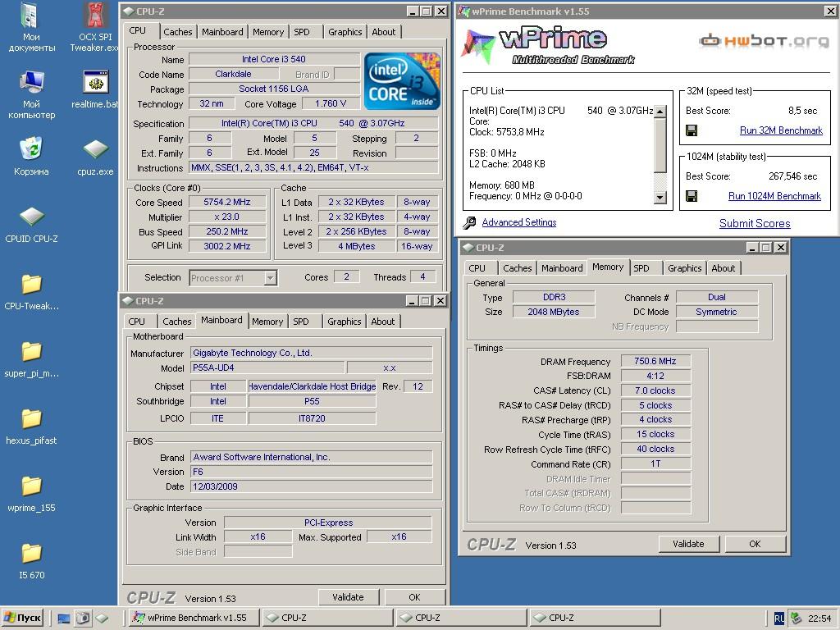Click motherboard model field P55A-UD4

click(268, 367)
